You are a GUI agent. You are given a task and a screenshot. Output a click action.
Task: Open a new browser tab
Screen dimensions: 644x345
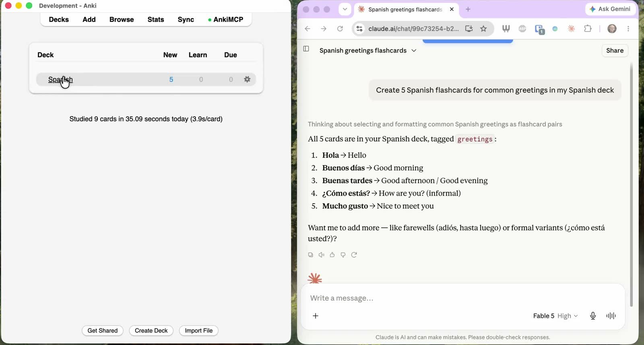[468, 9]
